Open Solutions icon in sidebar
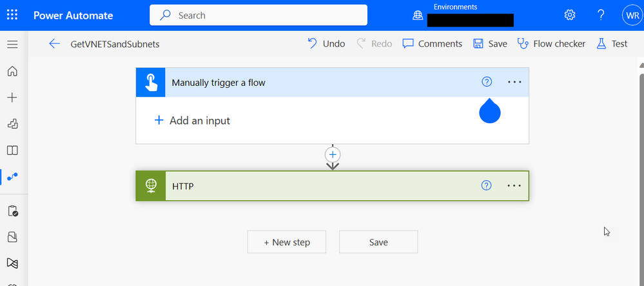 click(x=12, y=237)
